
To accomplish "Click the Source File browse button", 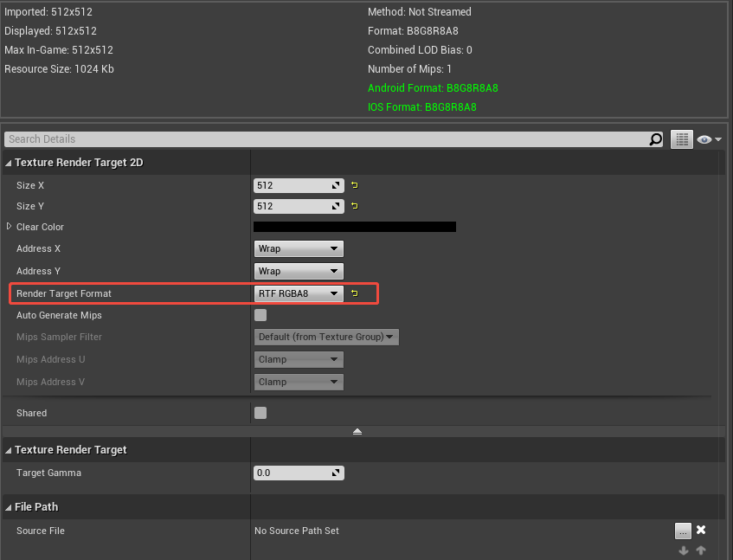I will pos(683,530).
